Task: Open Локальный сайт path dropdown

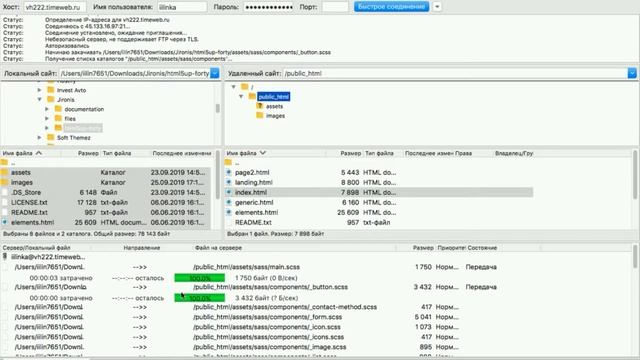Action: (215, 73)
